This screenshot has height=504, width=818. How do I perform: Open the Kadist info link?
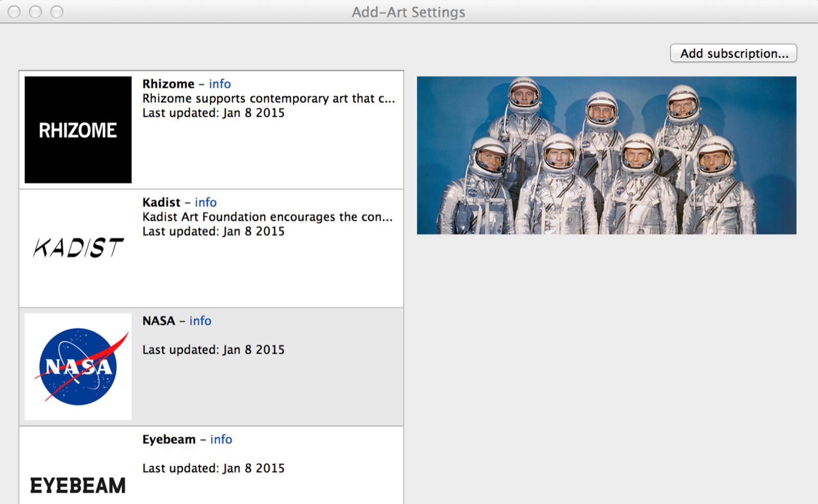pos(206,202)
